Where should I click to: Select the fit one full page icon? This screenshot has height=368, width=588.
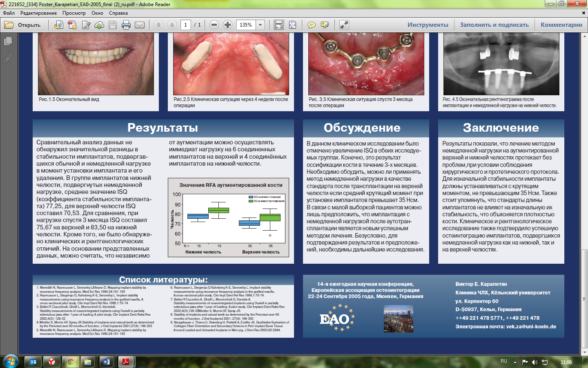(x=293, y=25)
